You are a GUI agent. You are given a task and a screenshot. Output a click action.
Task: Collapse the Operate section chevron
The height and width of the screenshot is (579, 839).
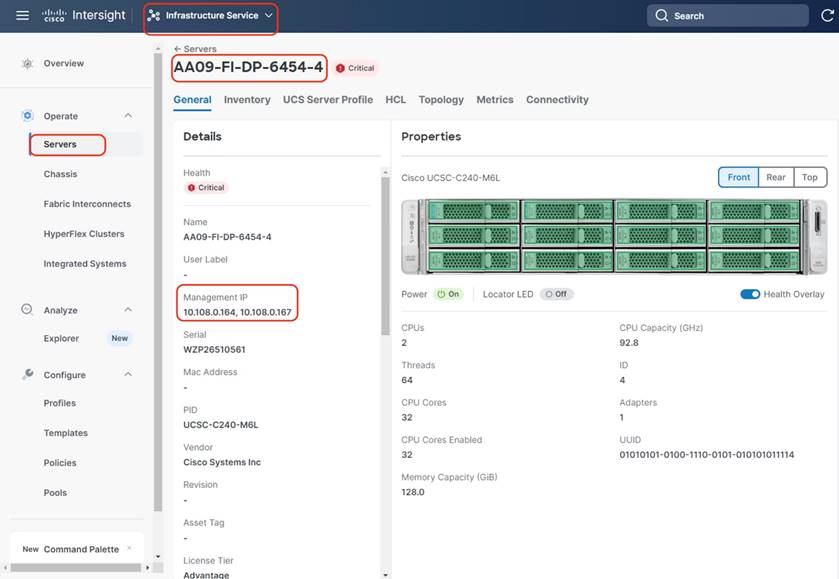point(128,116)
